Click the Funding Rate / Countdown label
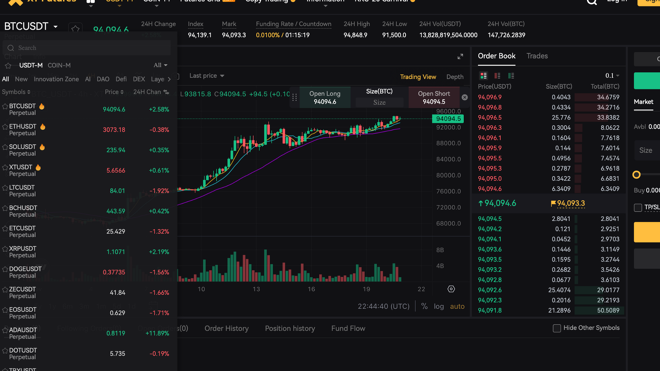Screen dimensions: 660x371 (x=293, y=24)
